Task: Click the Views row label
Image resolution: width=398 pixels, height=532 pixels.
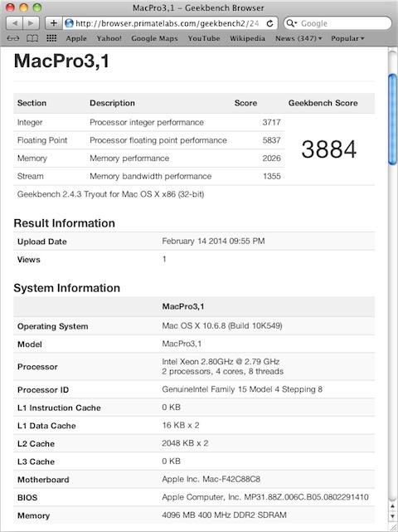Action: [x=29, y=260]
